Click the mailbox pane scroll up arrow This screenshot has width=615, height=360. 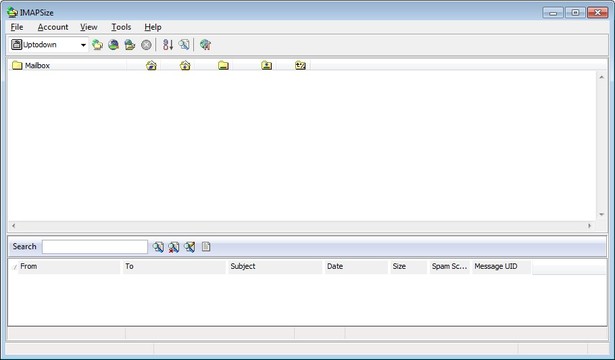[602, 77]
